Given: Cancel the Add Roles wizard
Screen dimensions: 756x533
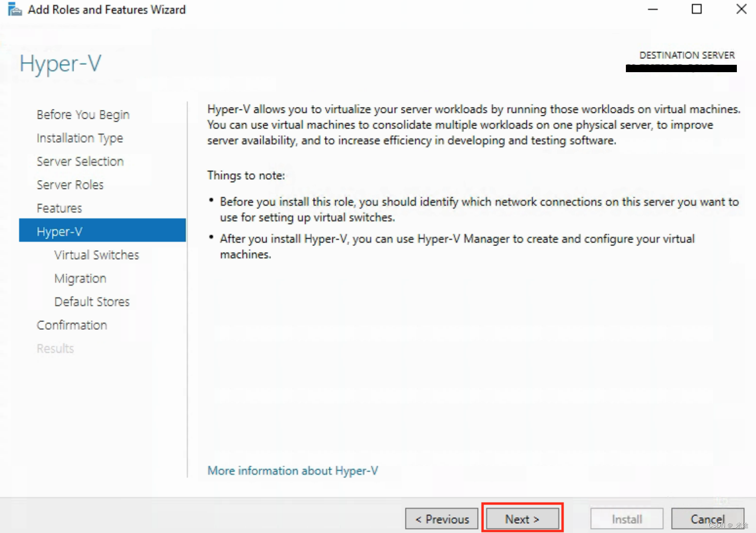Looking at the screenshot, I should pos(707,518).
